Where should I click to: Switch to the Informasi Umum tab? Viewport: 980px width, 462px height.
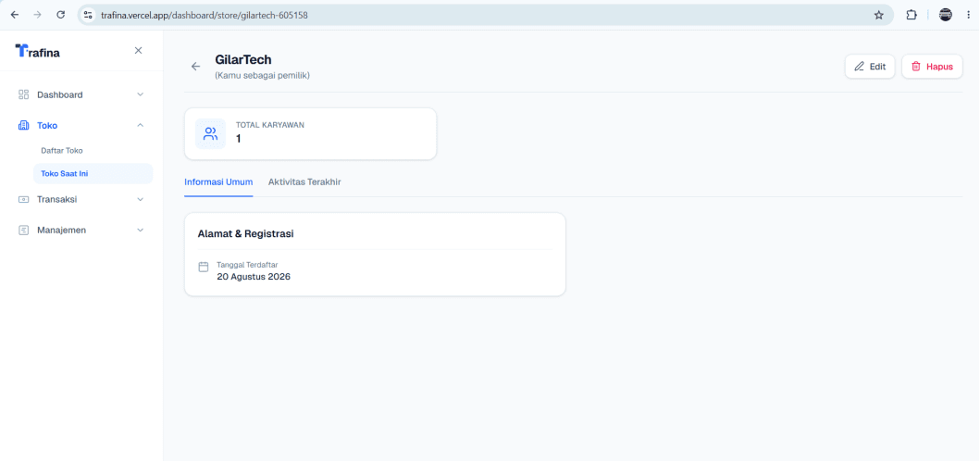pyautogui.click(x=218, y=181)
